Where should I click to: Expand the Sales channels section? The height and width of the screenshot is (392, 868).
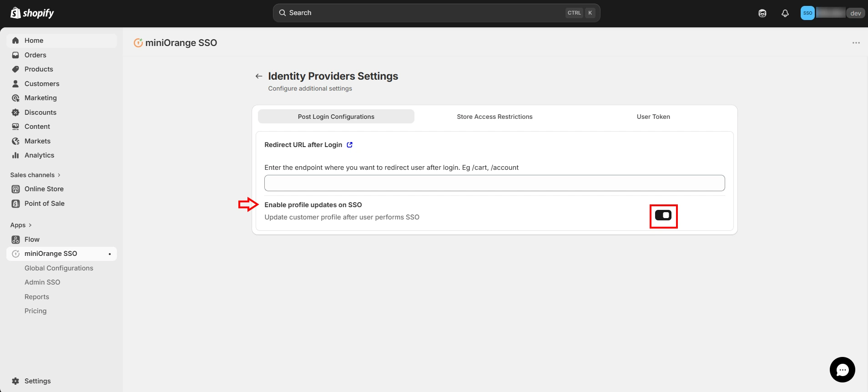pyautogui.click(x=35, y=175)
